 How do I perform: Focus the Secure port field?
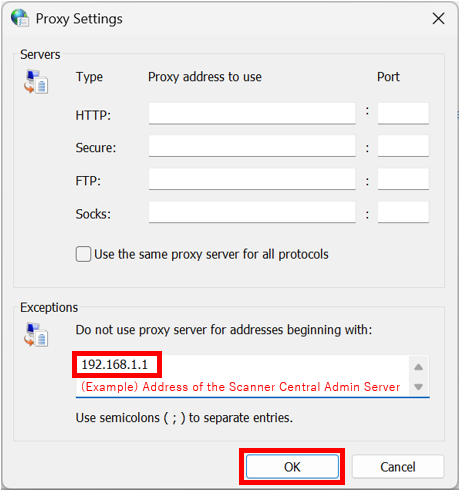tap(403, 146)
